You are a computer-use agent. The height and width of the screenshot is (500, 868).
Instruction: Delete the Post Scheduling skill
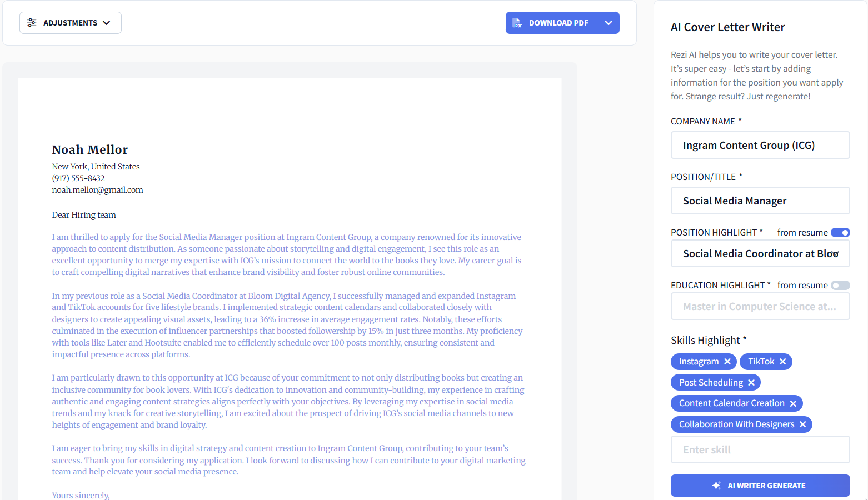pos(752,382)
